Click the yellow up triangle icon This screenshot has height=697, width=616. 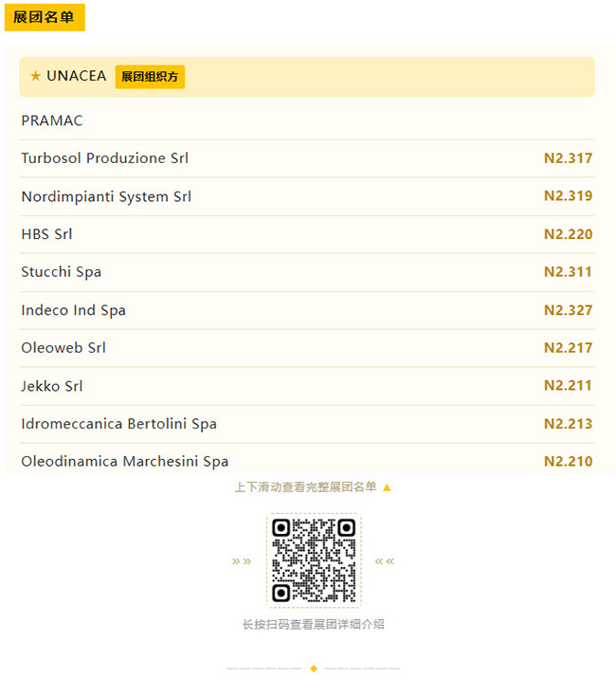[387, 487]
